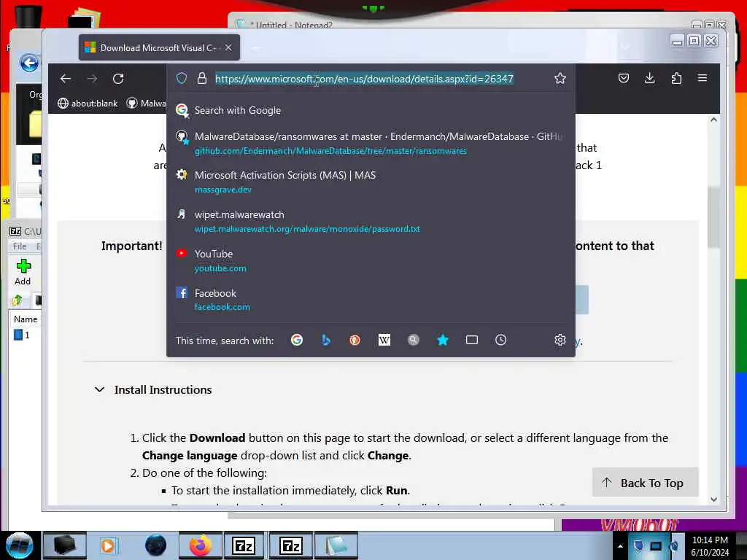Search this time with DuckDuckGo icon
Image resolution: width=747 pixels, height=560 pixels.
click(x=355, y=340)
